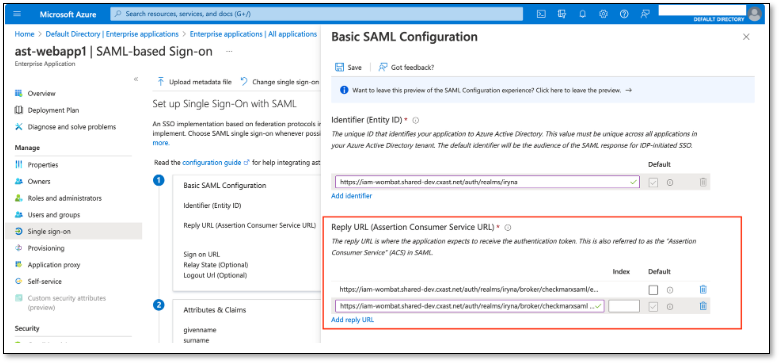Screen dimensions: 779x363
Task: Click the Save disk icon
Action: click(340, 67)
